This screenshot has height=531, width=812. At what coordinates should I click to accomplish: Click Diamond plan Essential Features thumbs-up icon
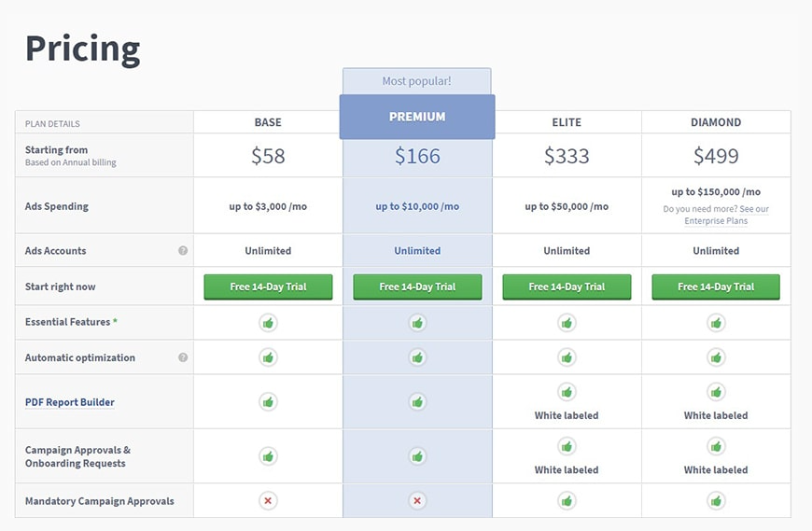(716, 323)
